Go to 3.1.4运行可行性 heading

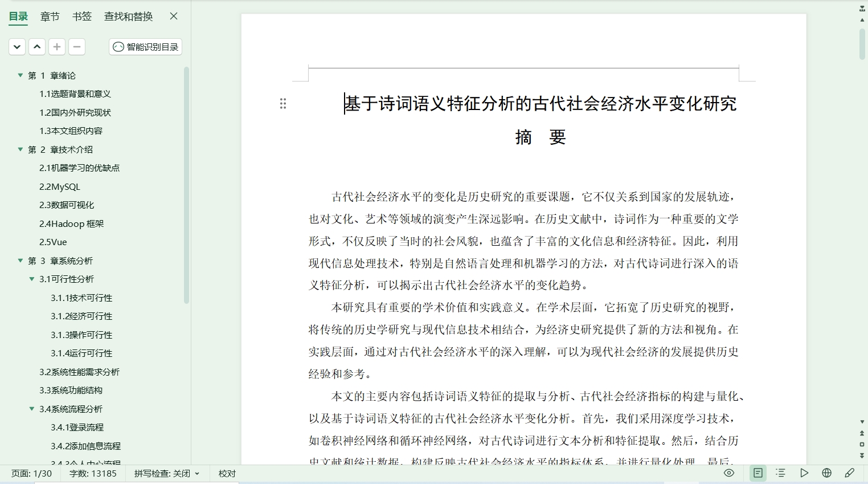(x=81, y=353)
